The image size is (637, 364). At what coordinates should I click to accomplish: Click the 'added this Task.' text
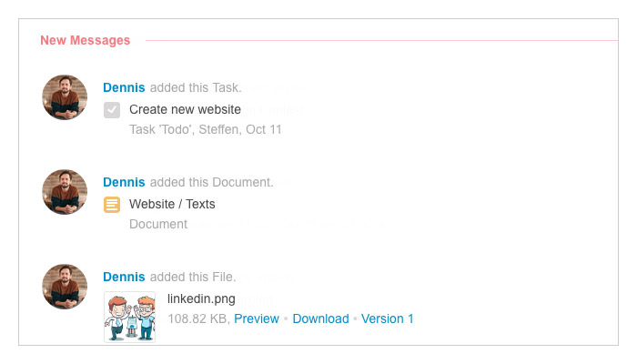tap(196, 87)
